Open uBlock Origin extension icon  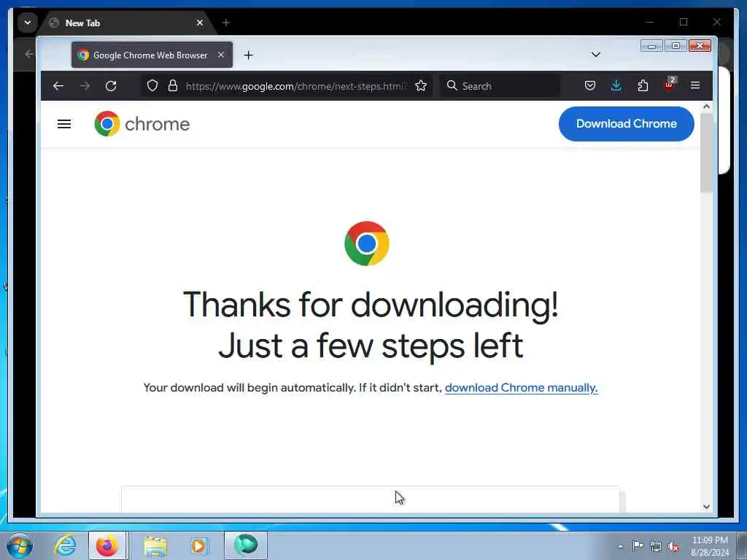[670, 85]
